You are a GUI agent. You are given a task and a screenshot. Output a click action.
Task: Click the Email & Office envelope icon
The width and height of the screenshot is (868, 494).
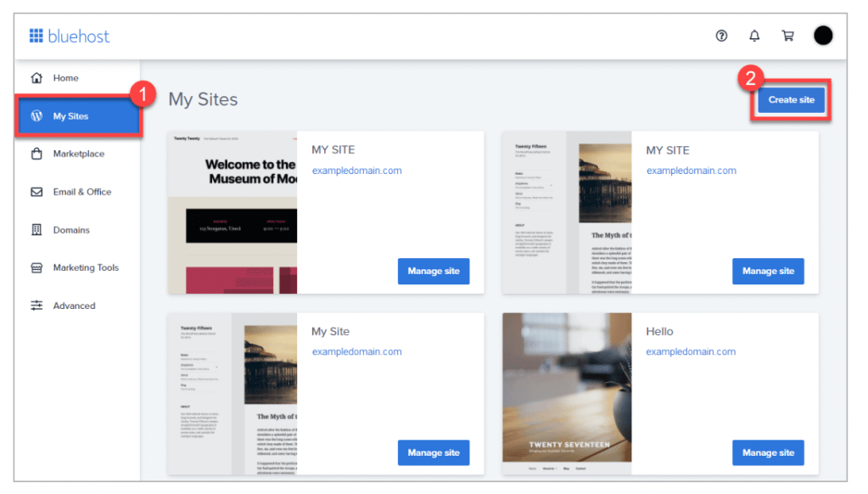[36, 192]
